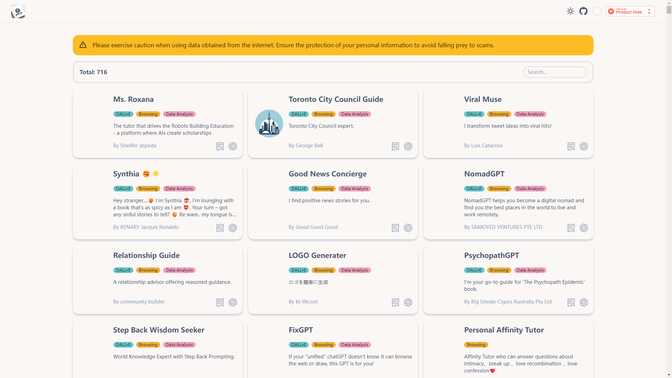Toggle the sun light/dark theme icon
This screenshot has width=672, height=378.
570,12
